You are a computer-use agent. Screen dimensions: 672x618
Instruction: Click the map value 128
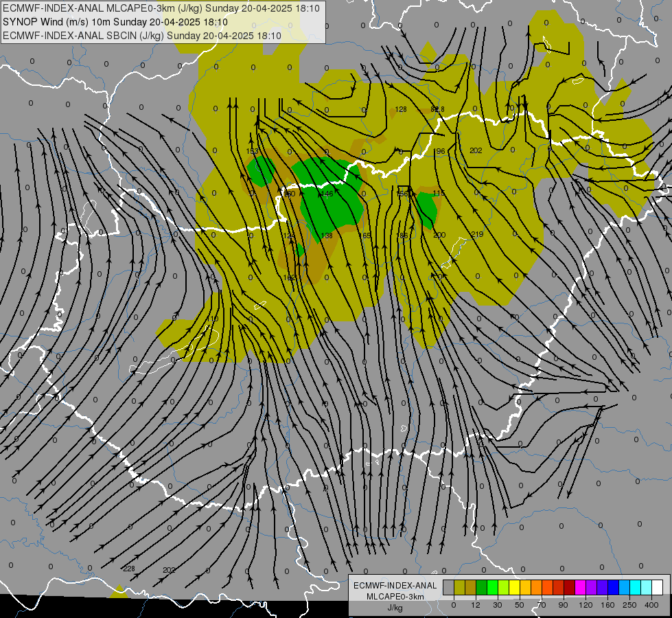tap(401, 109)
